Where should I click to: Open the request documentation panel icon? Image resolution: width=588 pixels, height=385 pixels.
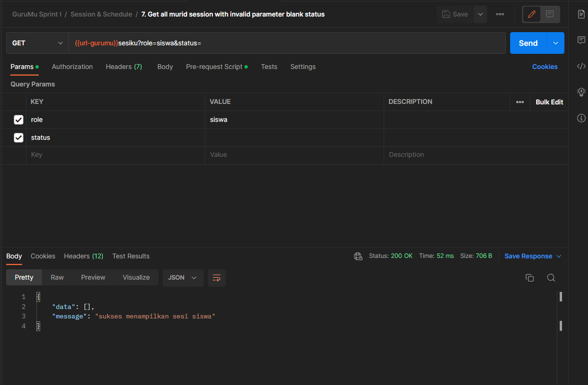(x=581, y=14)
